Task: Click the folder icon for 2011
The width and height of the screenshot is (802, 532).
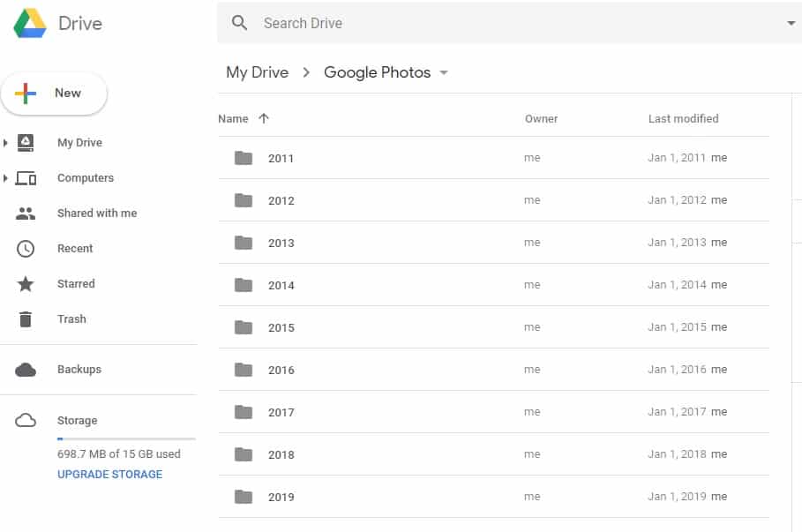Action: 244,158
